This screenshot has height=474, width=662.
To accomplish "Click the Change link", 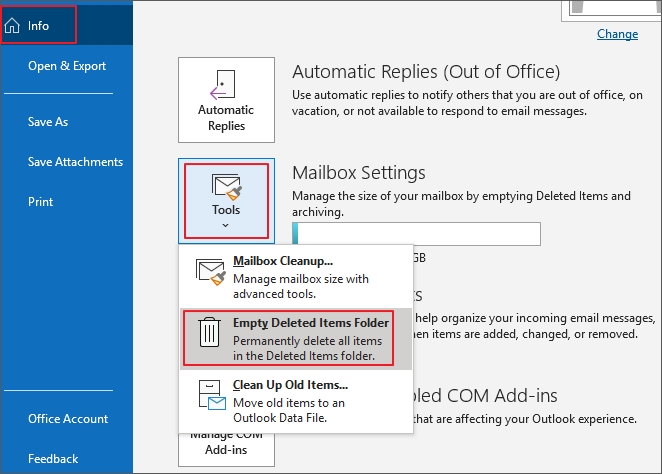I will [617, 34].
